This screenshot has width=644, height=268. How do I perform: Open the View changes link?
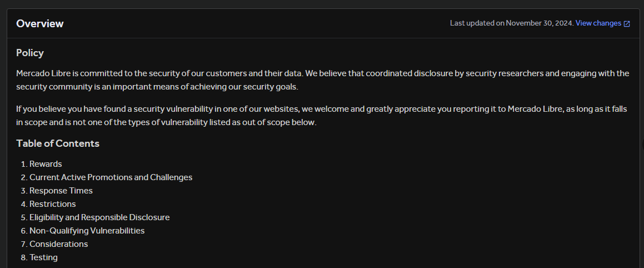click(x=598, y=23)
